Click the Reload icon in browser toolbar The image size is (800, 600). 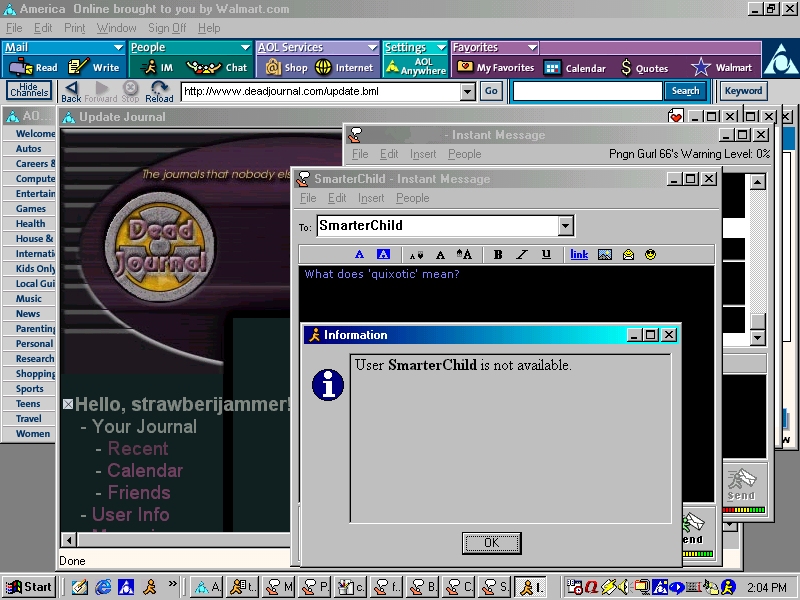pos(159,91)
